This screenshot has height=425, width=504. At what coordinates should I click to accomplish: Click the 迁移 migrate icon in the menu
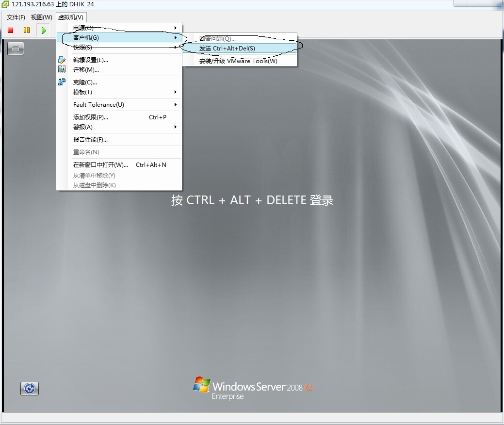pyautogui.click(x=62, y=69)
